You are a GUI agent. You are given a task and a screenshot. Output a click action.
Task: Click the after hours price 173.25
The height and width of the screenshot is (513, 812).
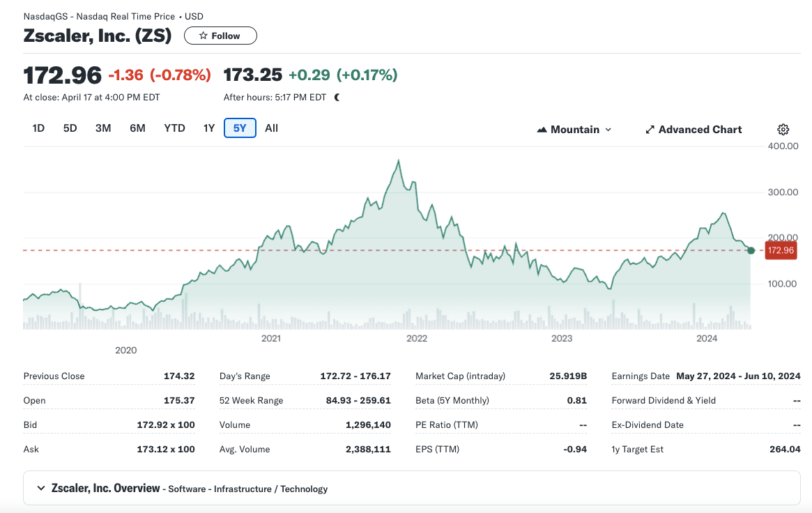[x=253, y=75]
